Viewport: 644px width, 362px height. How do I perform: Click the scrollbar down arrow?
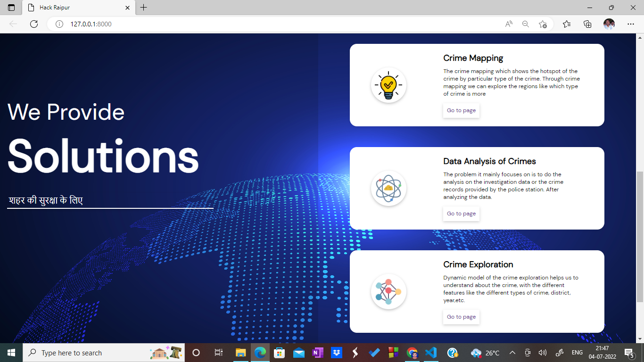point(640,338)
